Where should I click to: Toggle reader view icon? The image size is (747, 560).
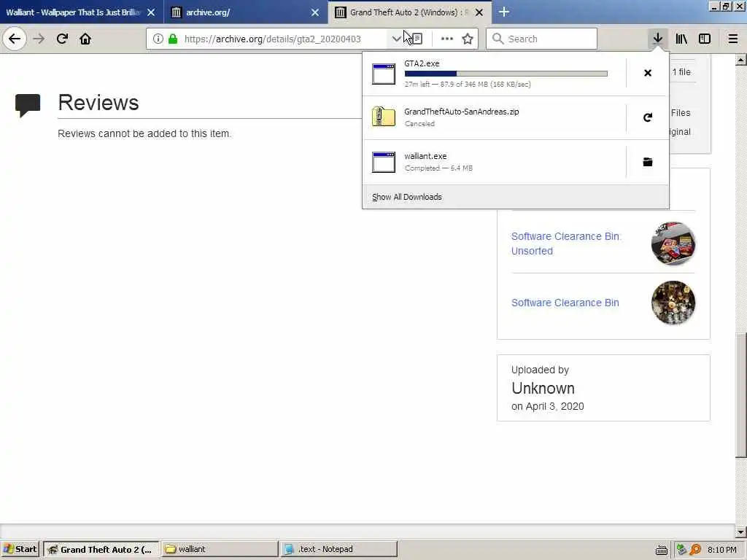point(417,39)
